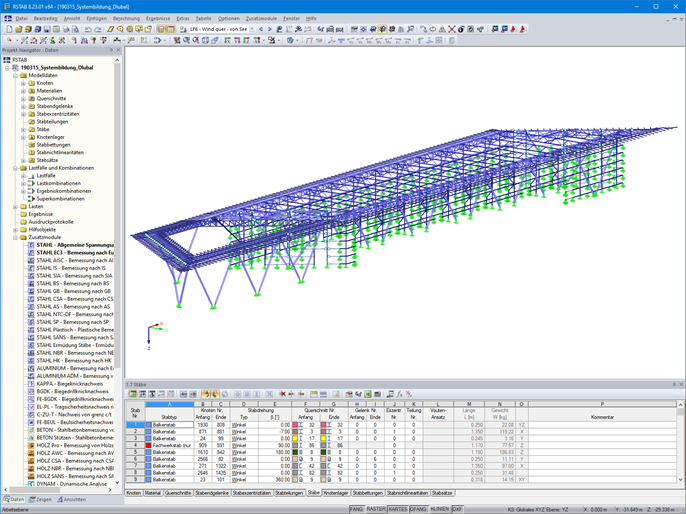686x514 pixels.
Task: Select the Stabtyp cell in row 1
Action: [170, 425]
